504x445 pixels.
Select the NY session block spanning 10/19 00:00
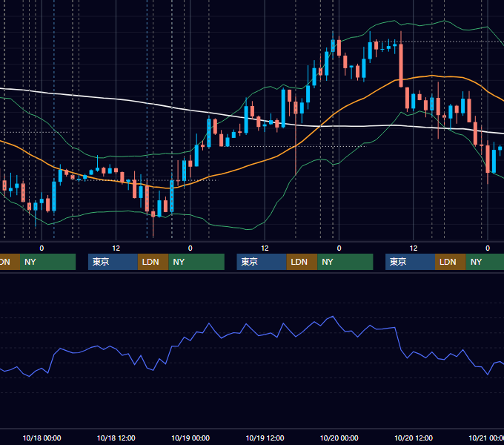click(196, 262)
